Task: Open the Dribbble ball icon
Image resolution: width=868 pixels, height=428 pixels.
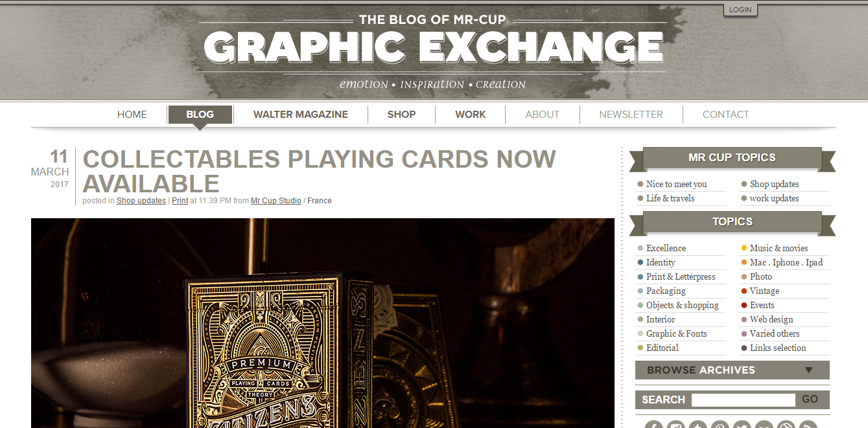Action: [x=786, y=425]
